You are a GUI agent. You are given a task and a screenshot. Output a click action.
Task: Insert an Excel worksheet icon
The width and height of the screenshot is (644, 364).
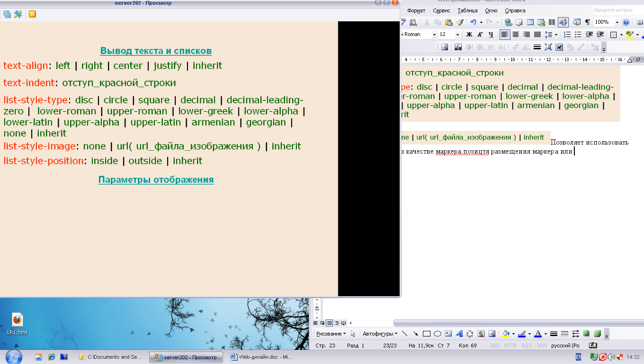(x=541, y=22)
